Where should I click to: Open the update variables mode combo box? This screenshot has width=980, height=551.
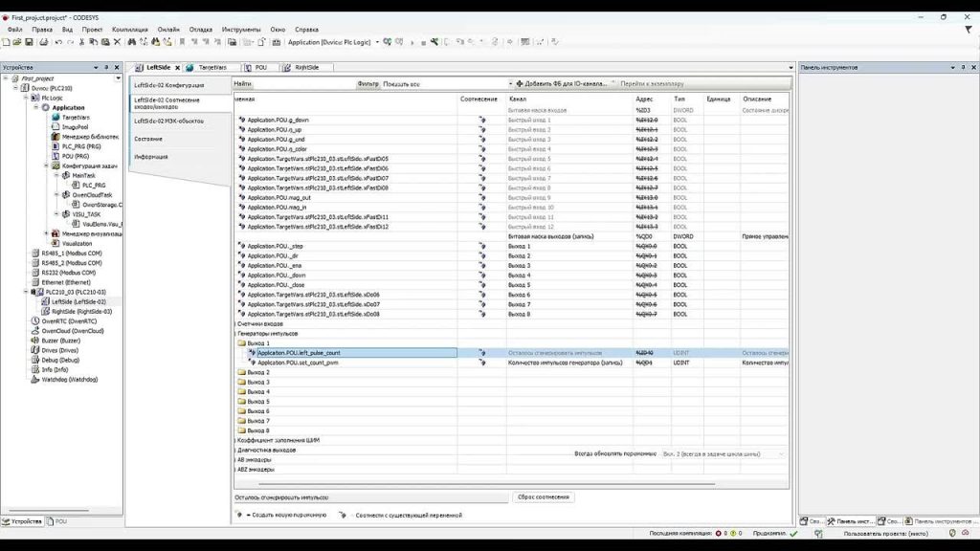(724, 454)
